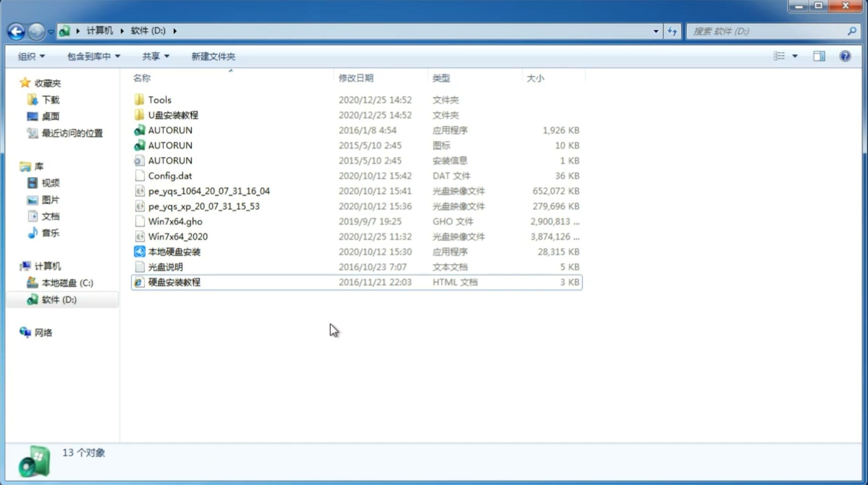
Task: Open 硬盘安装教程 HTML document
Action: click(173, 282)
